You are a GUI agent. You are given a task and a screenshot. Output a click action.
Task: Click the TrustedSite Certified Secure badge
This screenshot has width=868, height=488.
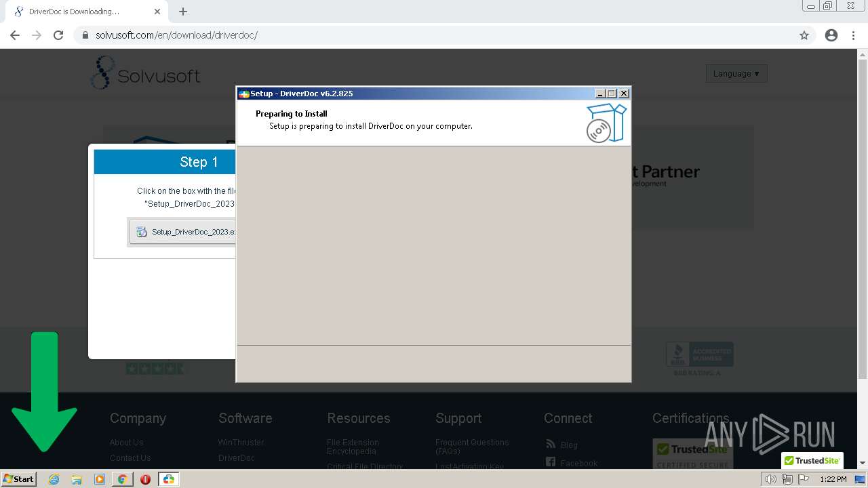tap(692, 453)
